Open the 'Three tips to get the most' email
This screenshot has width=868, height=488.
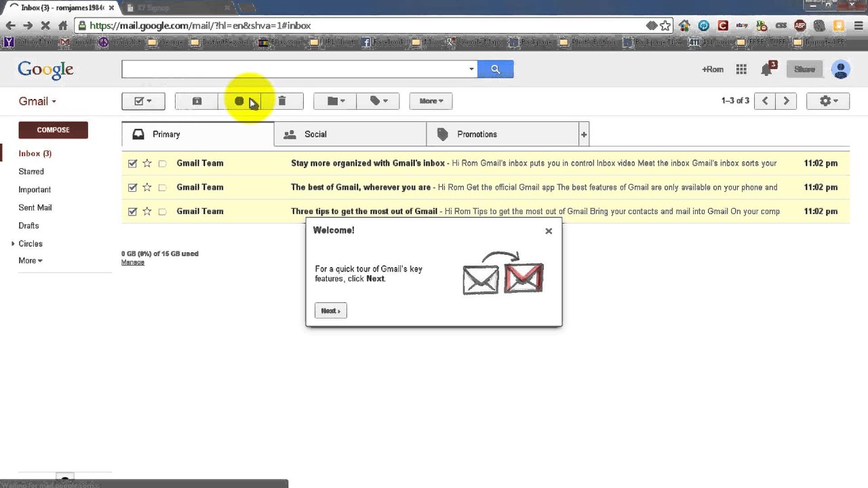[485, 211]
